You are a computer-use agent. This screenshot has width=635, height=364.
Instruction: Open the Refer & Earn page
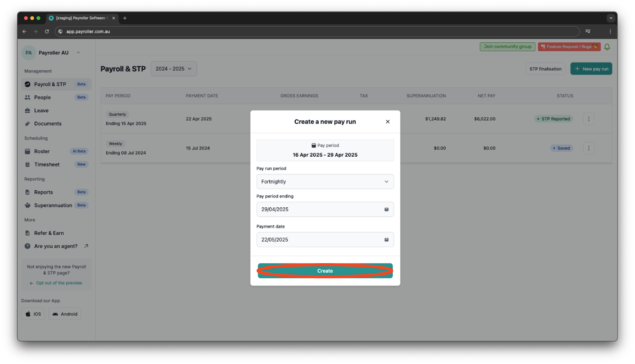point(49,233)
